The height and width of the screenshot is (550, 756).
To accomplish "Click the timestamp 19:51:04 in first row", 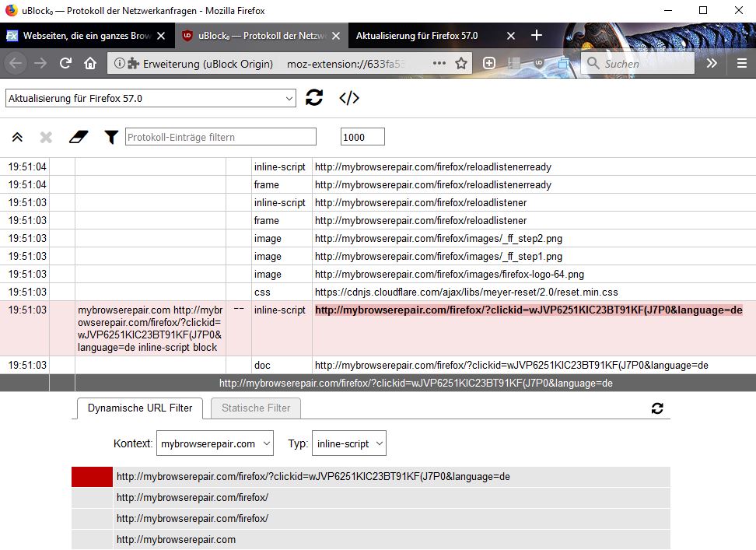I will tap(27, 166).
